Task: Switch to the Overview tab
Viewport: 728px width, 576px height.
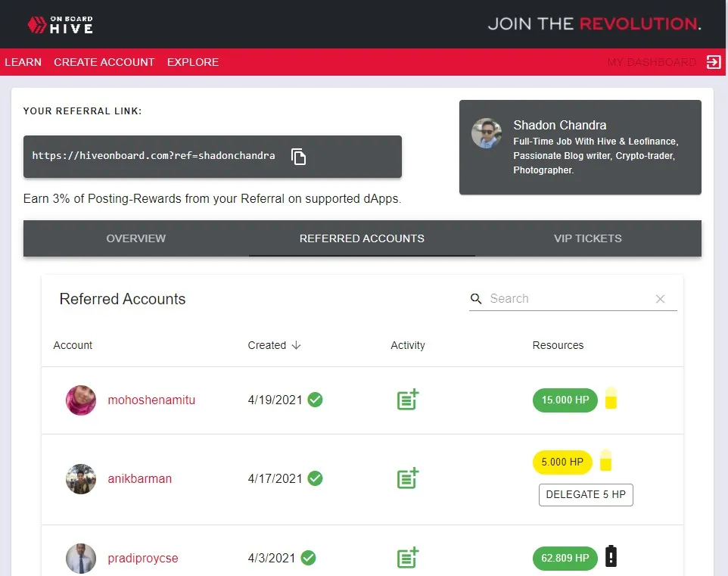Action: 136,238
